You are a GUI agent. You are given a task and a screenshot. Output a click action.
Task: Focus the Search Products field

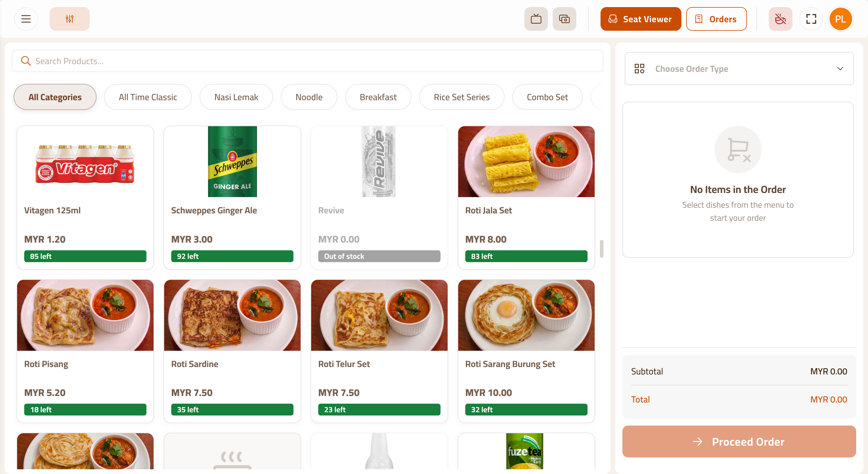tap(307, 61)
